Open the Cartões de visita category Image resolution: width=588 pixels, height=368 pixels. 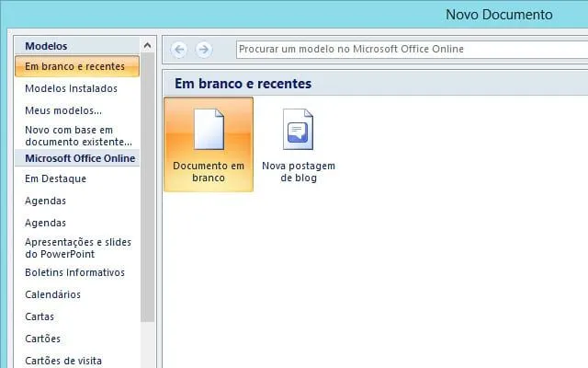[63, 361]
